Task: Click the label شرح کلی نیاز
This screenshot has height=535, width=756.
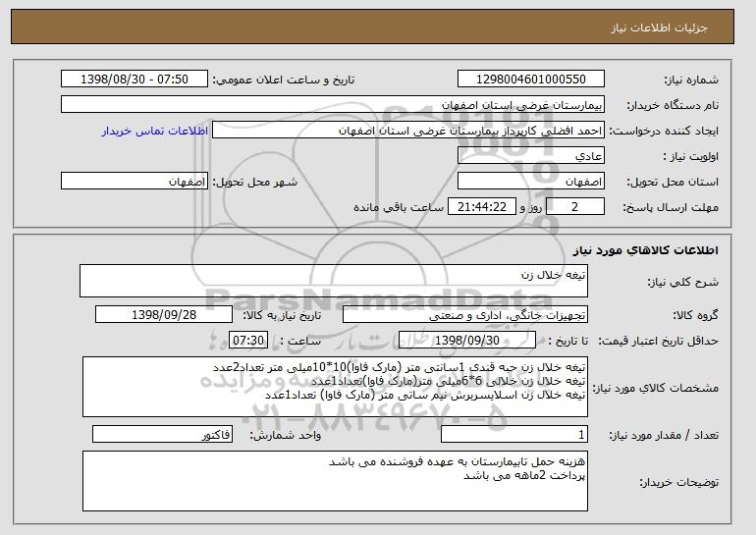Action: pos(682,282)
